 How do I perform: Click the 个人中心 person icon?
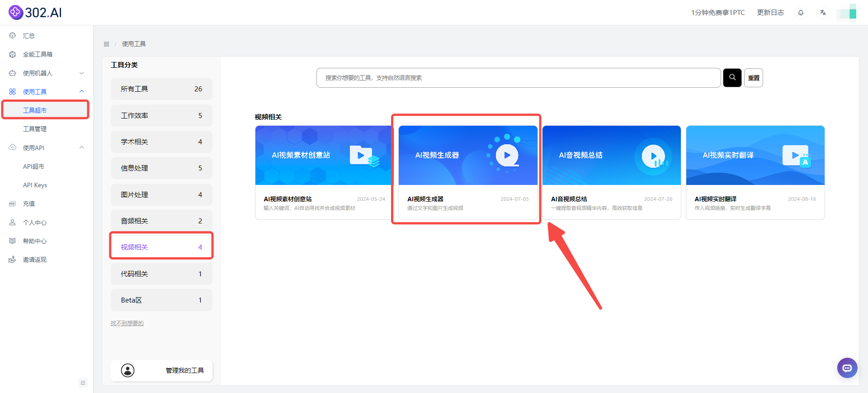tap(13, 223)
